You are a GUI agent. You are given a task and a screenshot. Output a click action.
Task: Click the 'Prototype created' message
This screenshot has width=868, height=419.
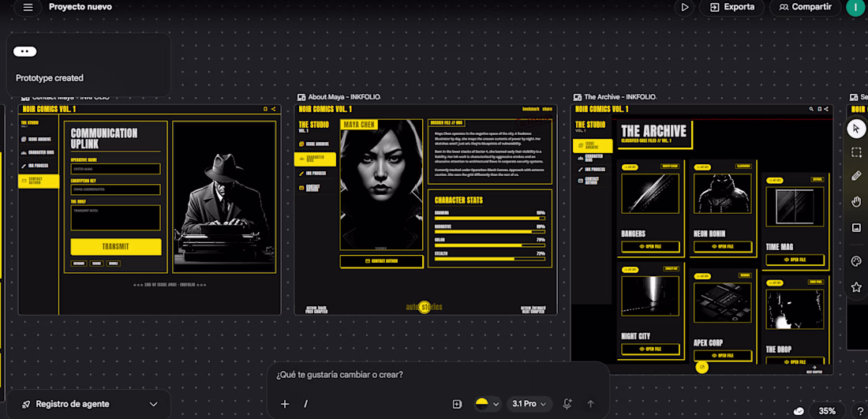[49, 78]
